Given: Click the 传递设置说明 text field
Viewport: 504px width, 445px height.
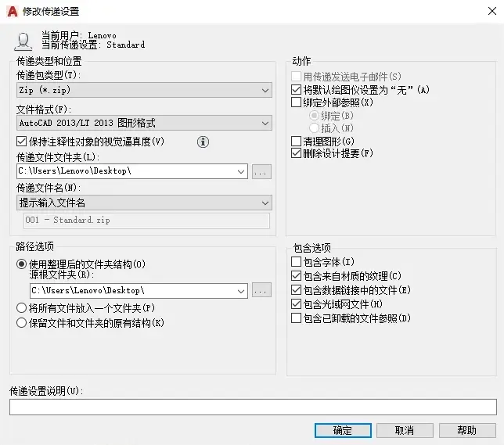Looking at the screenshot, I should [x=253, y=407].
